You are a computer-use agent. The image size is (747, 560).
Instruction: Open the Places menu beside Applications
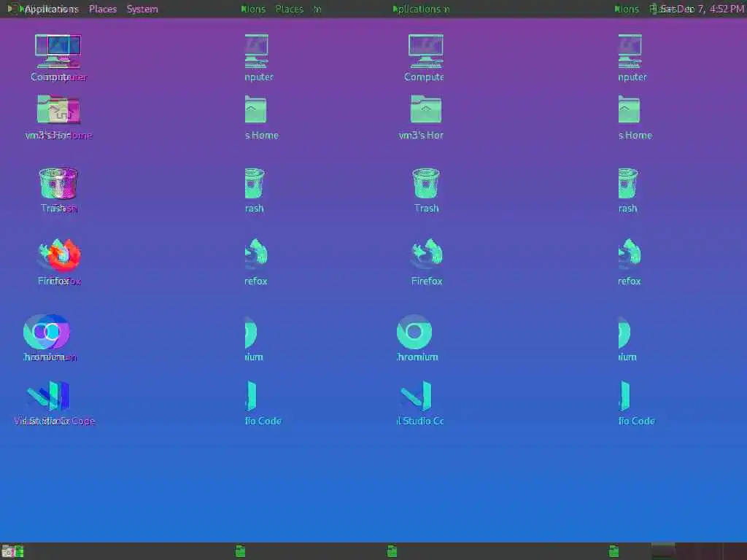coord(102,9)
